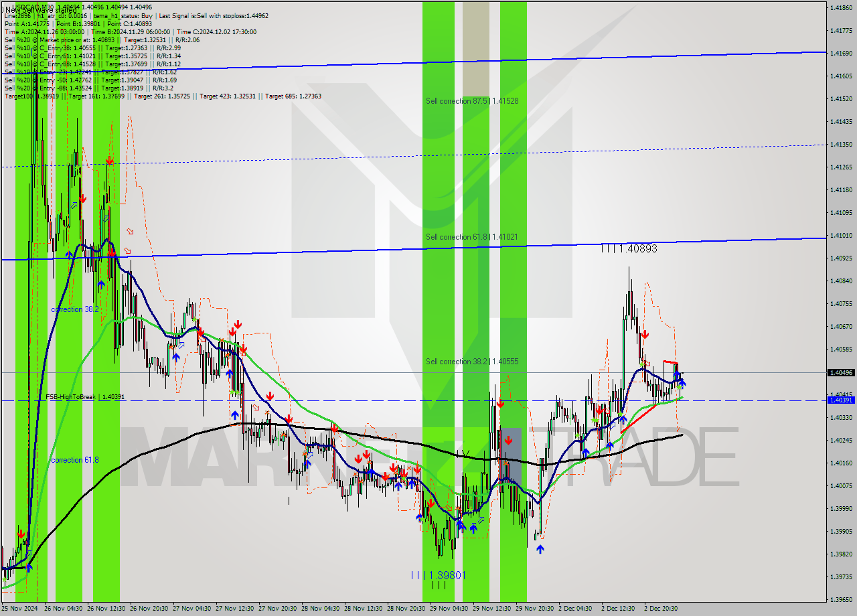Click the 1.41010 price axis label
This screenshot has width=857, height=616.
tap(841, 235)
